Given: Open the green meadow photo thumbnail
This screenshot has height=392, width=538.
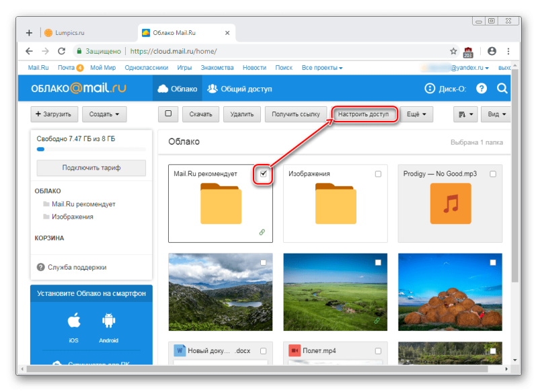Looking at the screenshot, I should pos(335,292).
